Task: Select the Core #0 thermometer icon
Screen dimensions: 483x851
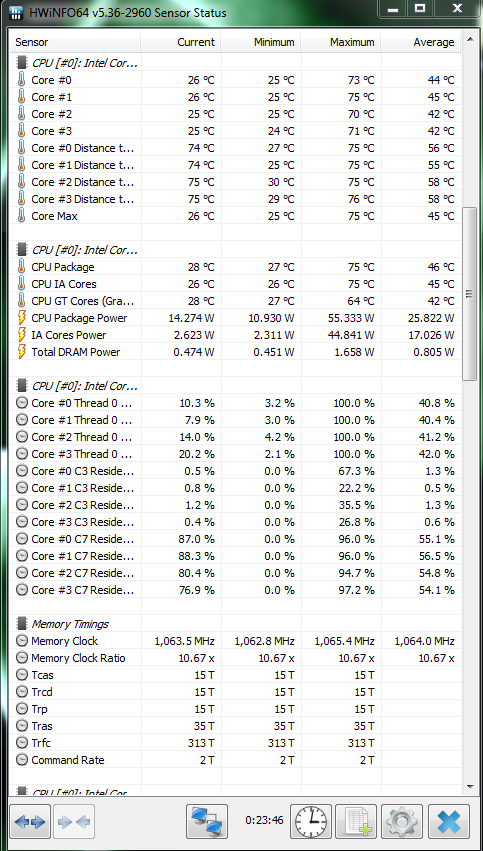Action: (x=22, y=80)
